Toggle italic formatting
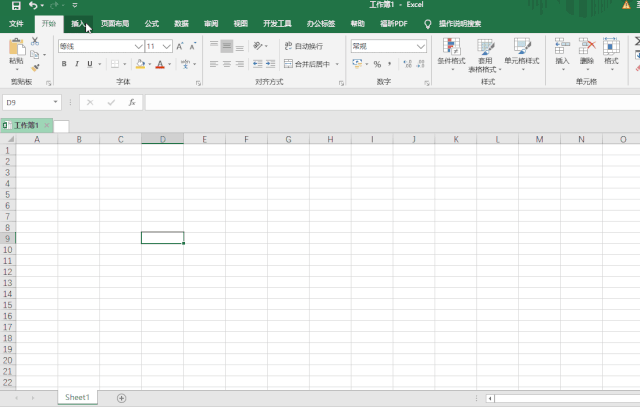This screenshot has height=407, width=640. (77, 64)
